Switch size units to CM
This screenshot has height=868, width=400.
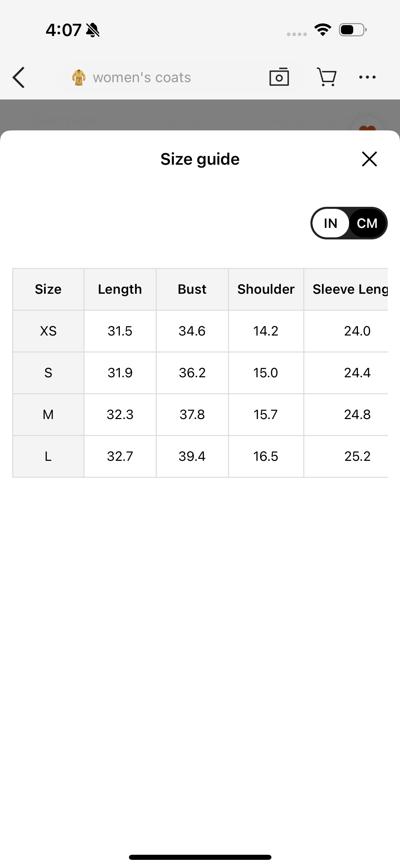pos(367,223)
